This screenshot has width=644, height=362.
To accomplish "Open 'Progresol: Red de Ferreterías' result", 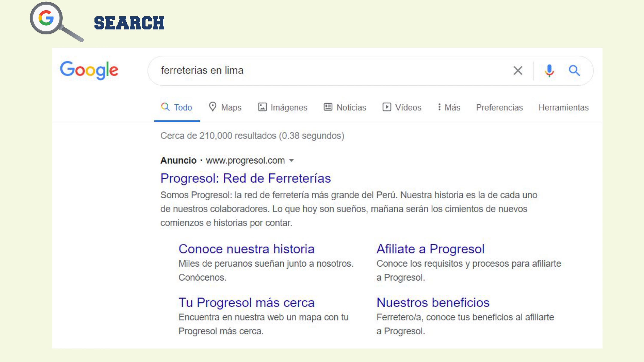I will [x=246, y=178].
